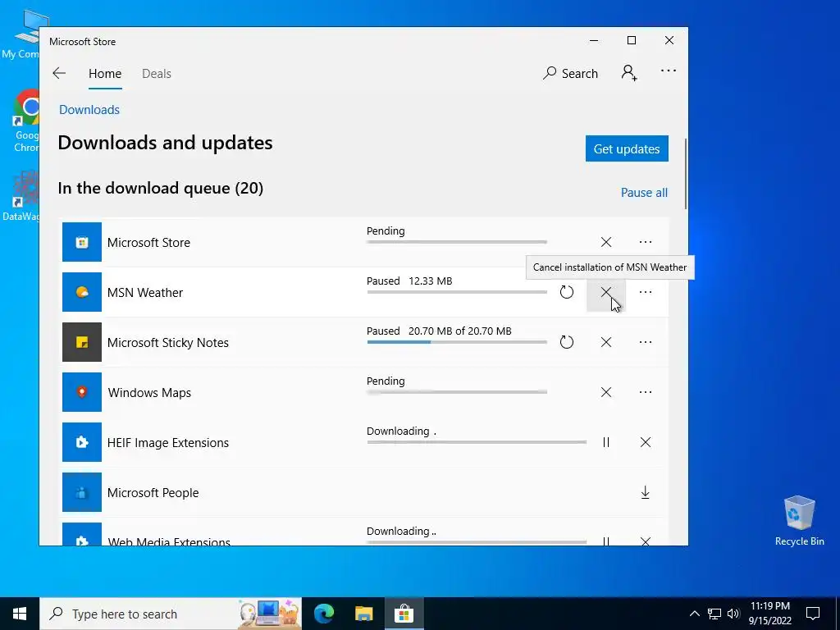This screenshot has height=630, width=840.
Task: Open the Search in Microsoft Store
Action: click(570, 73)
